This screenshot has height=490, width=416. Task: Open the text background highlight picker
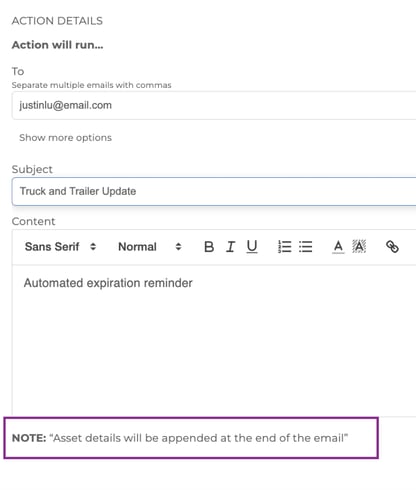(359, 247)
